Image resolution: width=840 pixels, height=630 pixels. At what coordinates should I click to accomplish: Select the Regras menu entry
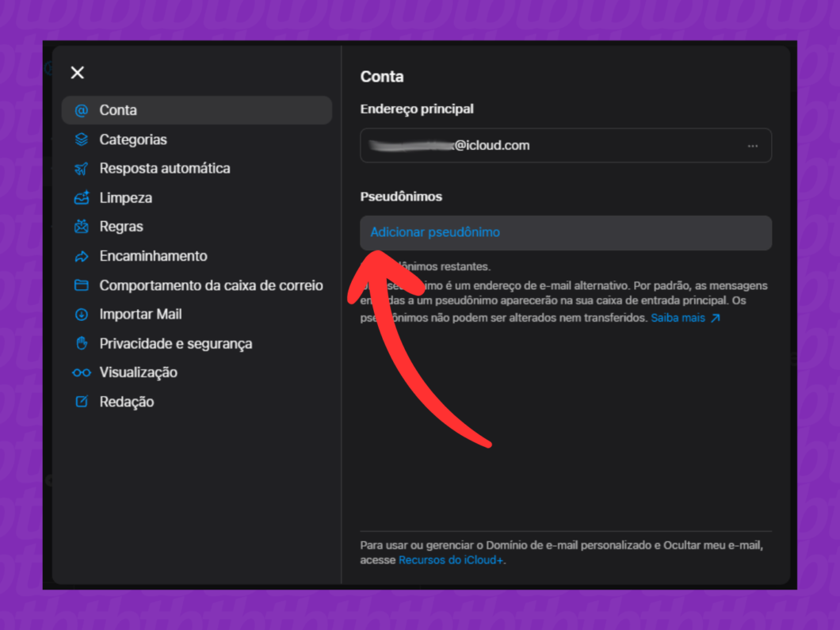[121, 227]
